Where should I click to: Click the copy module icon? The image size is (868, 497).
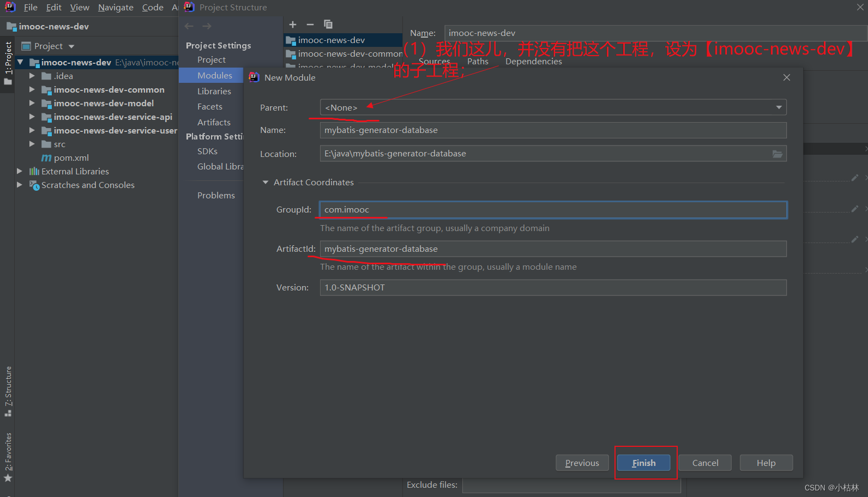coord(328,25)
